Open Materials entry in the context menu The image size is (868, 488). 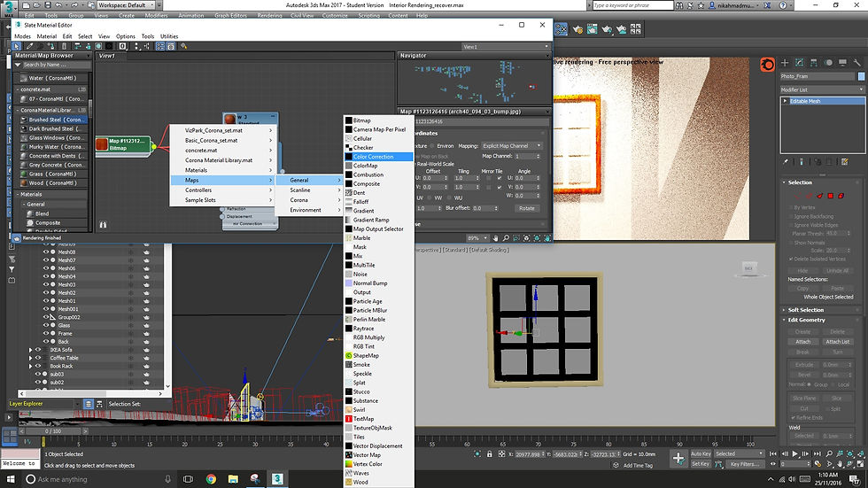click(222, 170)
